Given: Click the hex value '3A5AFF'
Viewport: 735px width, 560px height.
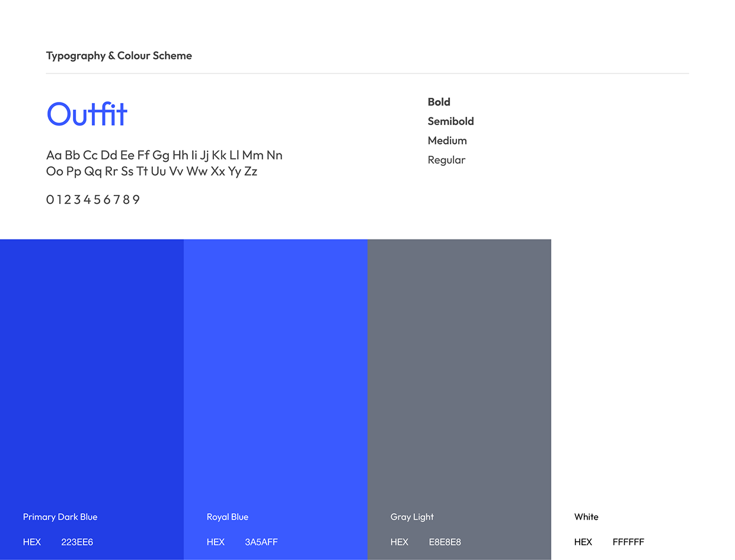Looking at the screenshot, I should (x=261, y=542).
